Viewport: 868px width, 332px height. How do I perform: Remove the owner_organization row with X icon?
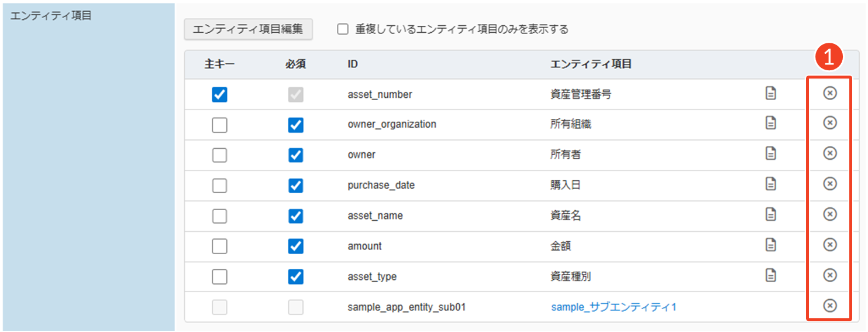click(x=829, y=123)
